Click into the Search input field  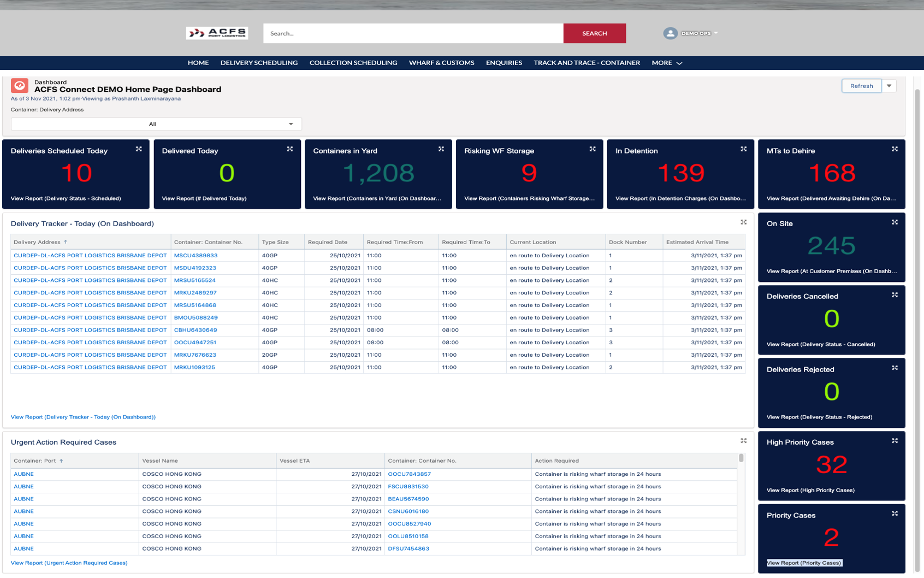tap(413, 33)
